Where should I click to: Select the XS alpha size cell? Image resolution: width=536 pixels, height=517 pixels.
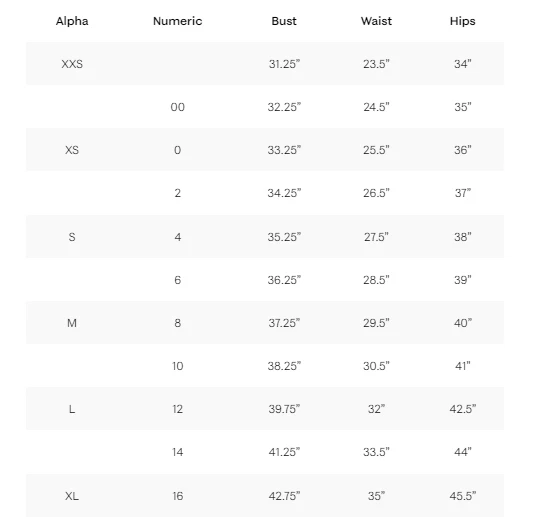pyautogui.click(x=72, y=150)
